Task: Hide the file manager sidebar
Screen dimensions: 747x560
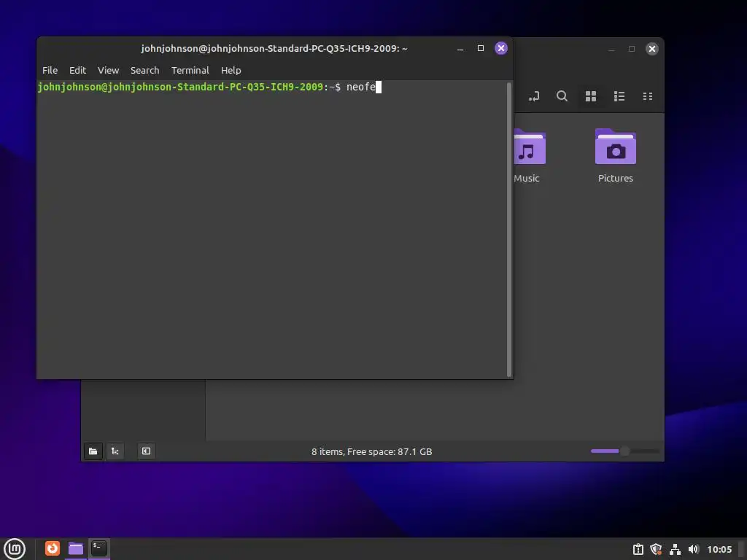Action: [x=146, y=451]
